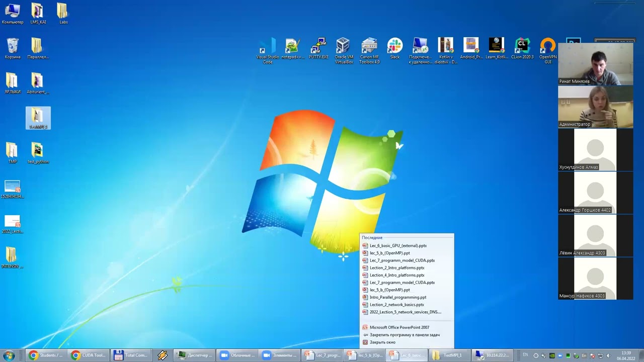
Task: Switch to Chrome Students taskbar window
Action: (x=46, y=355)
